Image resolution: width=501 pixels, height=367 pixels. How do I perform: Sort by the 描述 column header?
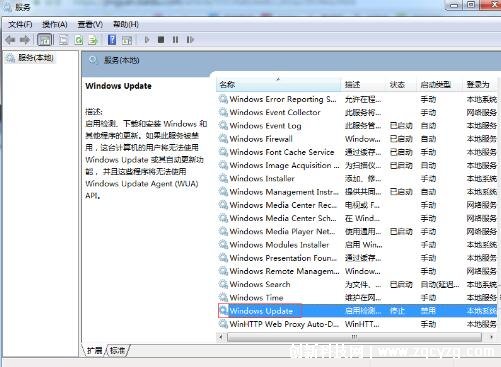363,85
